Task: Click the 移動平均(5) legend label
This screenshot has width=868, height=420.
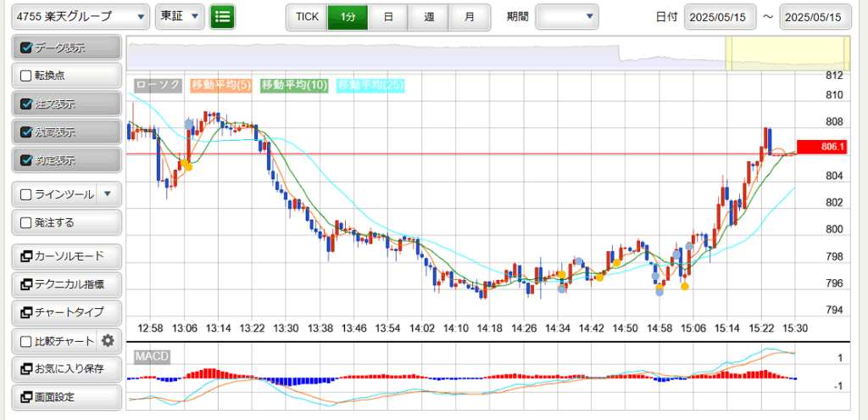Action: (x=221, y=85)
